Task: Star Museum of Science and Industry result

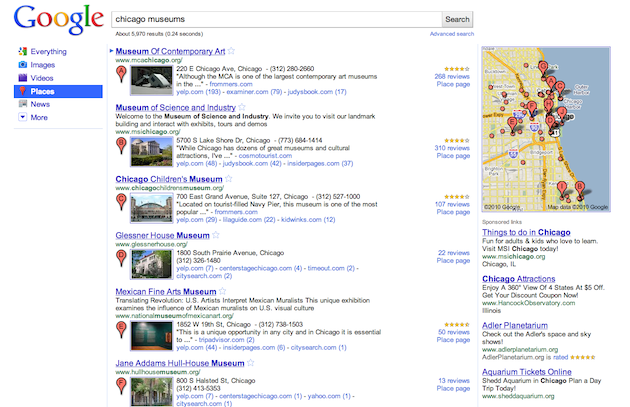Action: (241, 107)
